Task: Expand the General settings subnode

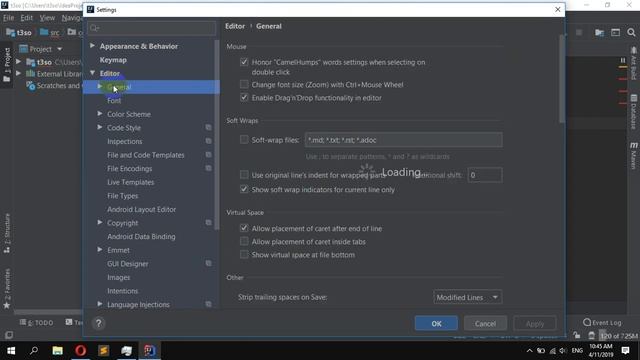Action: pyautogui.click(x=100, y=87)
